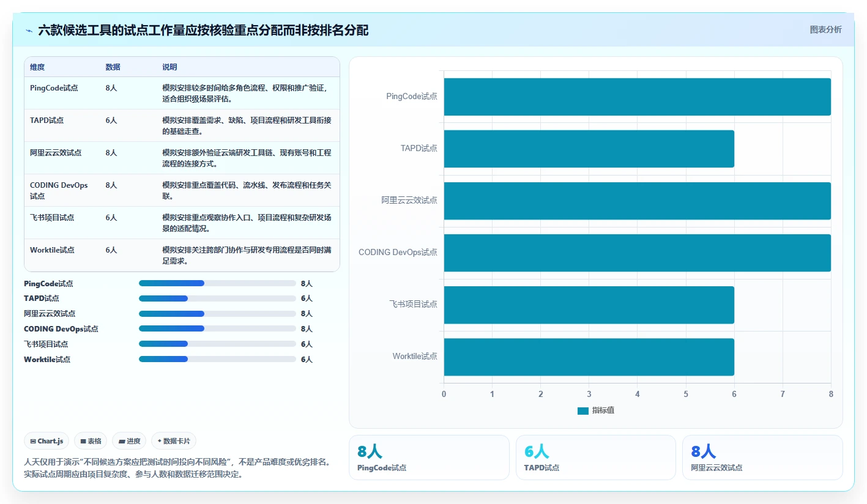
Task: Click the chart y-axis label 飞书项目试点
Action: (x=414, y=305)
